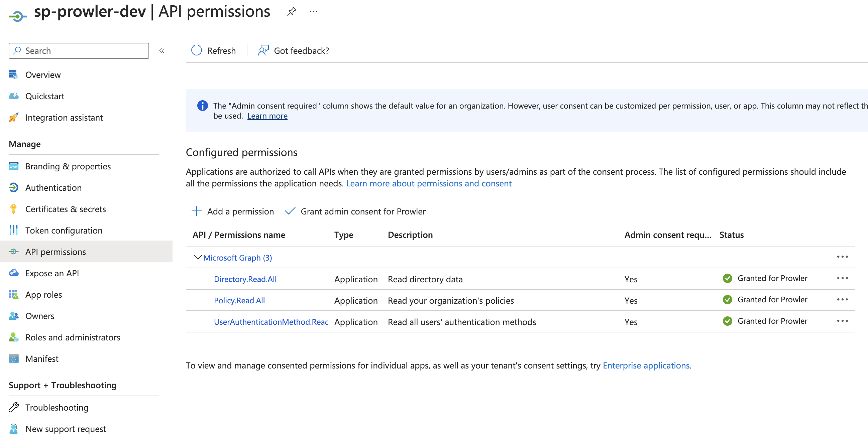This screenshot has height=445, width=868.
Task: Click the Refresh icon
Action: (197, 50)
